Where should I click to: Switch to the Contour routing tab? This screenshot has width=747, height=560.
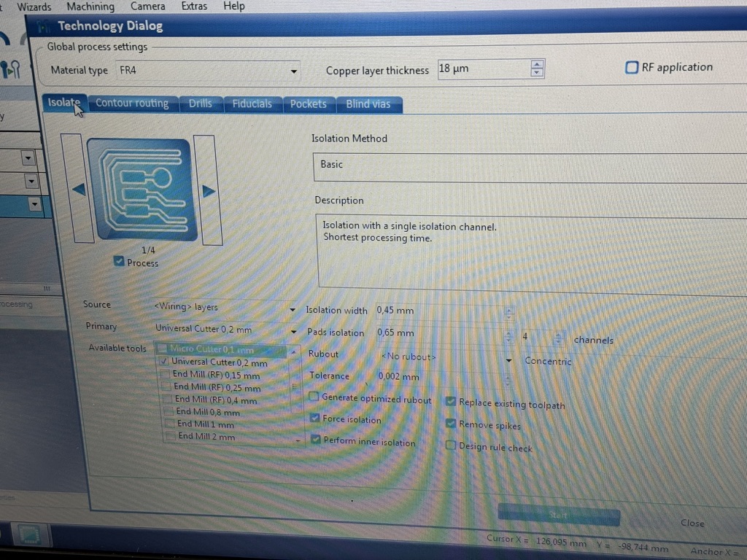click(x=132, y=104)
